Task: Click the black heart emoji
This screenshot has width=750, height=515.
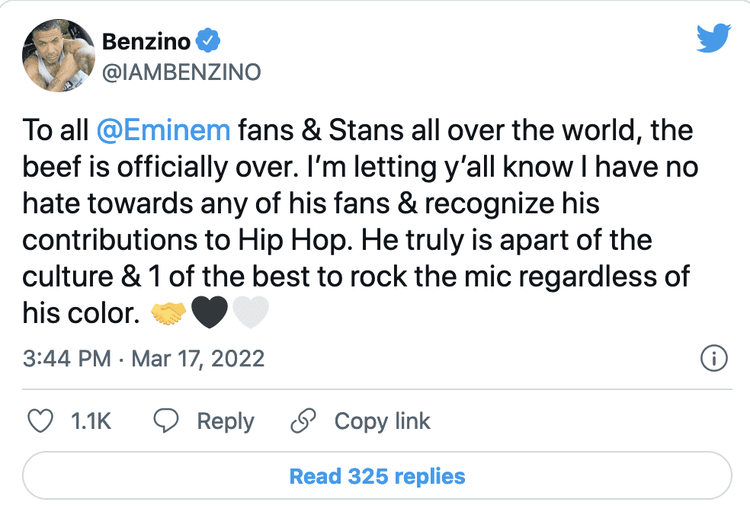Action: [209, 314]
